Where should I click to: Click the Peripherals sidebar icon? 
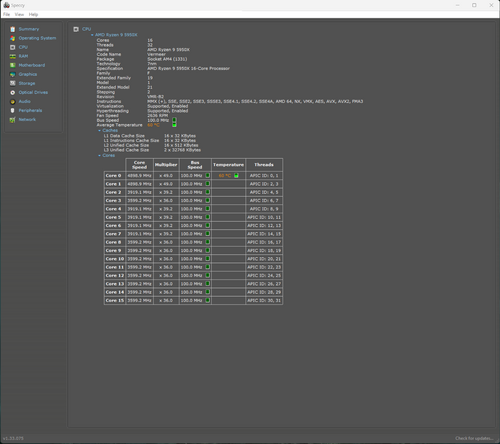pos(13,111)
